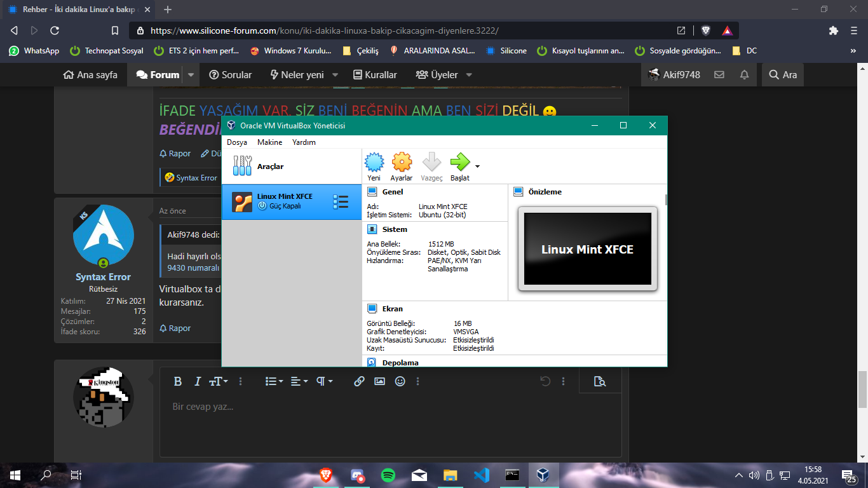The image size is (868, 488).
Task: Click the Genel section header
Action: pos(392,192)
